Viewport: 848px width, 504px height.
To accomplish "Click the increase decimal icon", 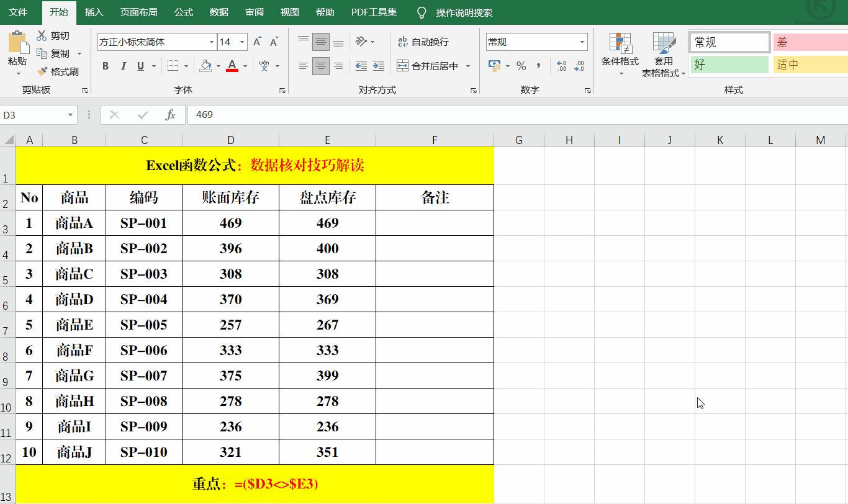I will click(x=562, y=65).
